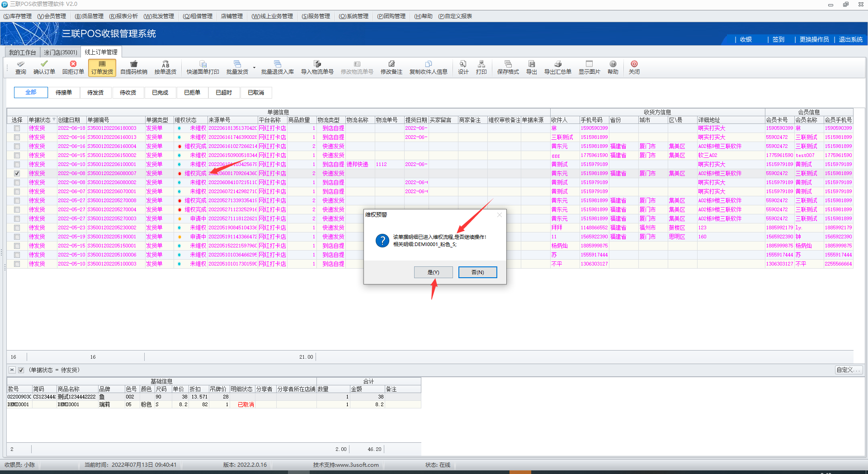This screenshot has width=868, height=474.
Task: Open 自提码核销 pickup code verification
Action: coord(134,68)
